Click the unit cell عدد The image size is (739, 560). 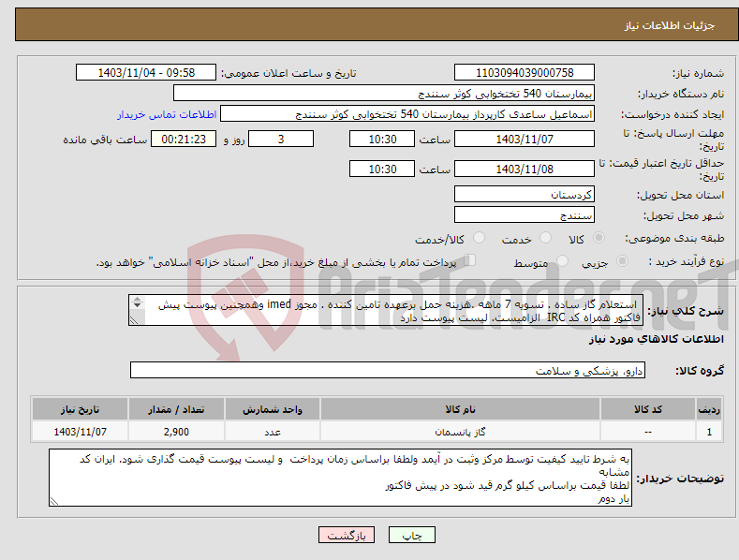(273, 432)
